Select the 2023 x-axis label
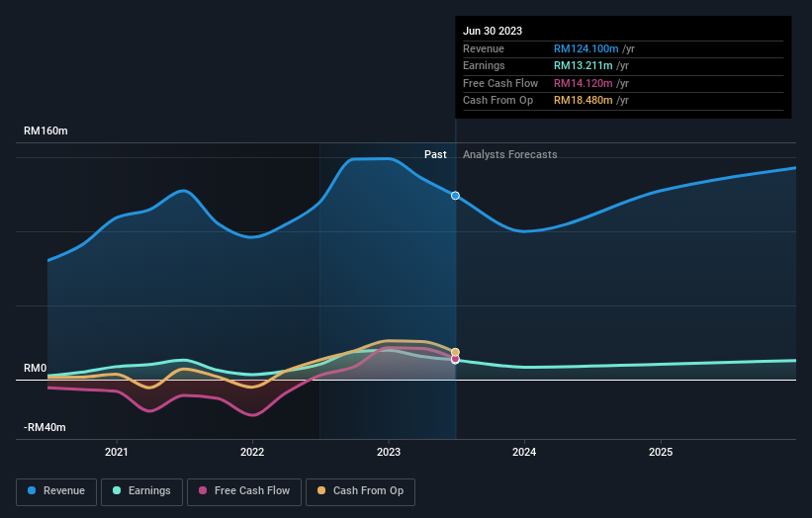Viewport: 812px width, 518px height. tap(389, 453)
